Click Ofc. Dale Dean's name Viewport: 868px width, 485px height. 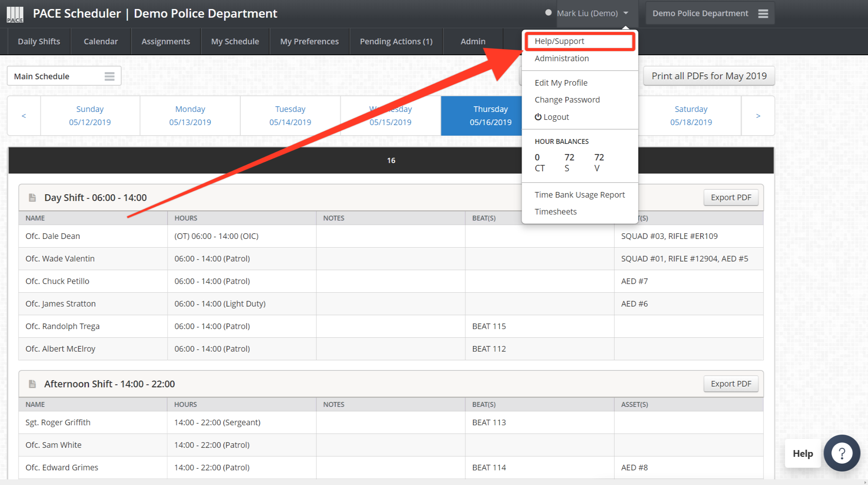[53, 236]
